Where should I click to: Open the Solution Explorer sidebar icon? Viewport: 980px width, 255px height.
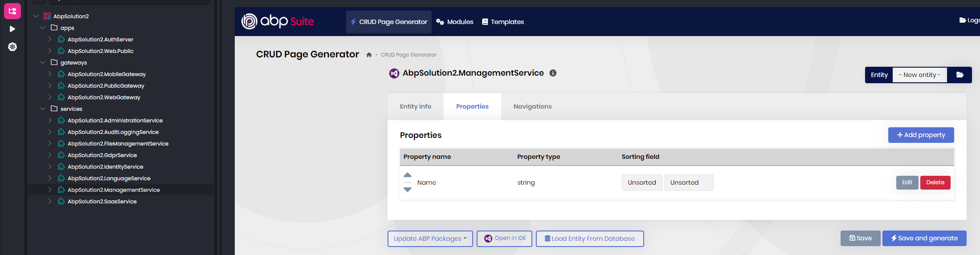(12, 11)
